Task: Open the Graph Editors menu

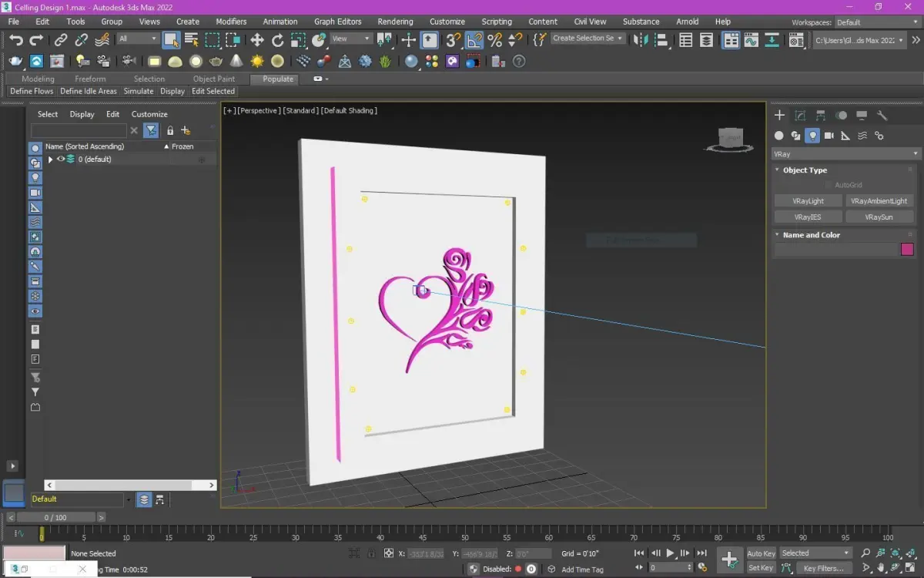Action: [338, 22]
